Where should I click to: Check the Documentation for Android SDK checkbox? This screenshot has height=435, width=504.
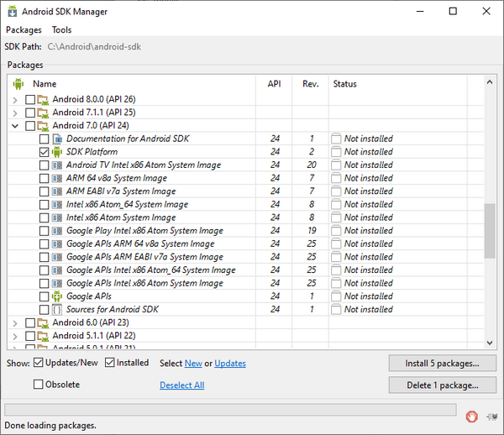click(44, 139)
